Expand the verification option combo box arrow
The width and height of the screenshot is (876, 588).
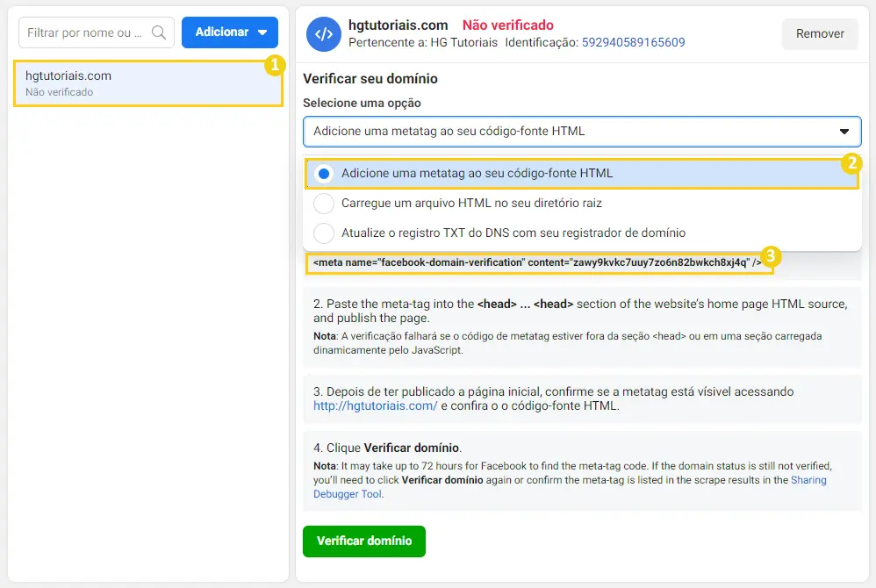pyautogui.click(x=844, y=132)
